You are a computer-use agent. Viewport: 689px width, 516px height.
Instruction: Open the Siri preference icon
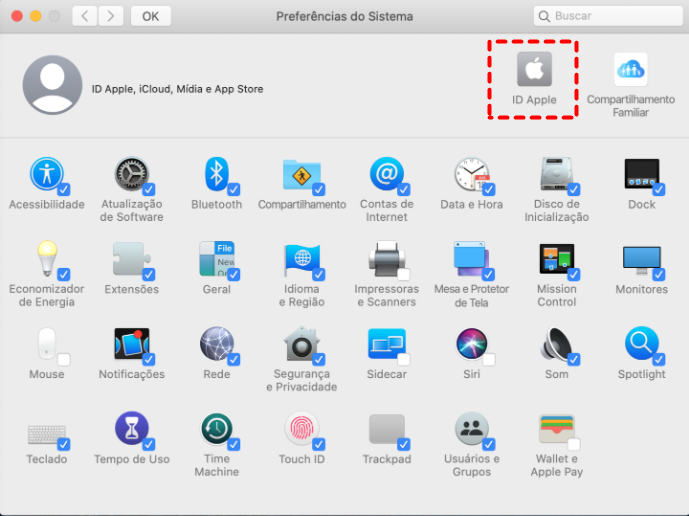click(x=471, y=344)
